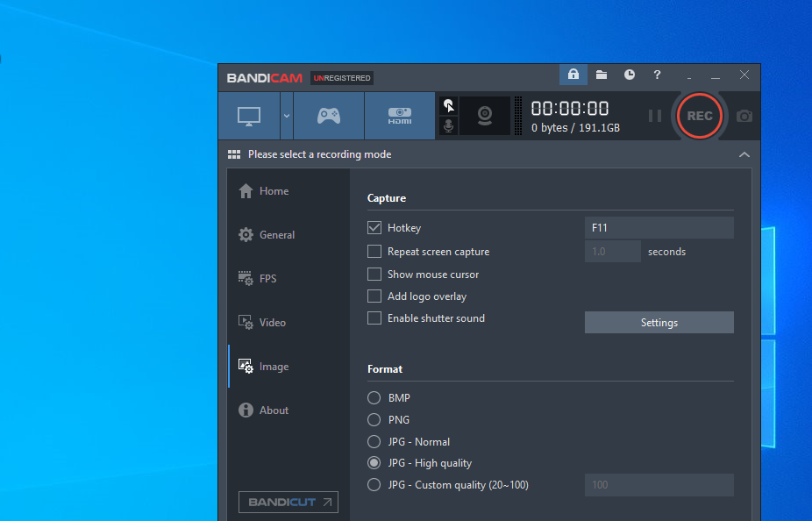Screen dimensions: 812x521
Task: Open screen recording mode dropdown arrow
Action: point(287,116)
